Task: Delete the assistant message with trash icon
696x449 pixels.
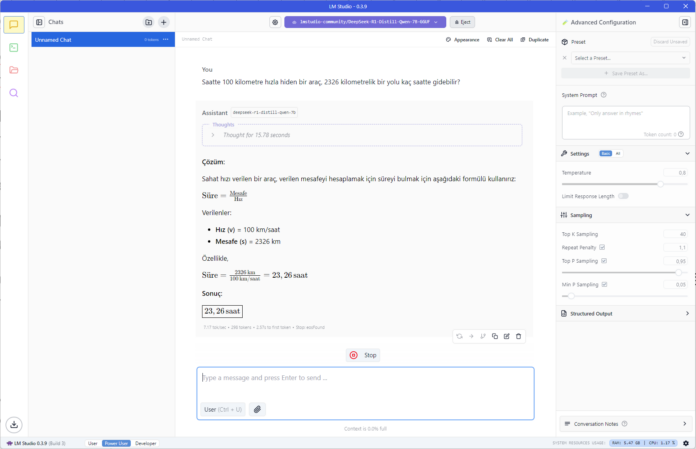Action: coord(518,336)
